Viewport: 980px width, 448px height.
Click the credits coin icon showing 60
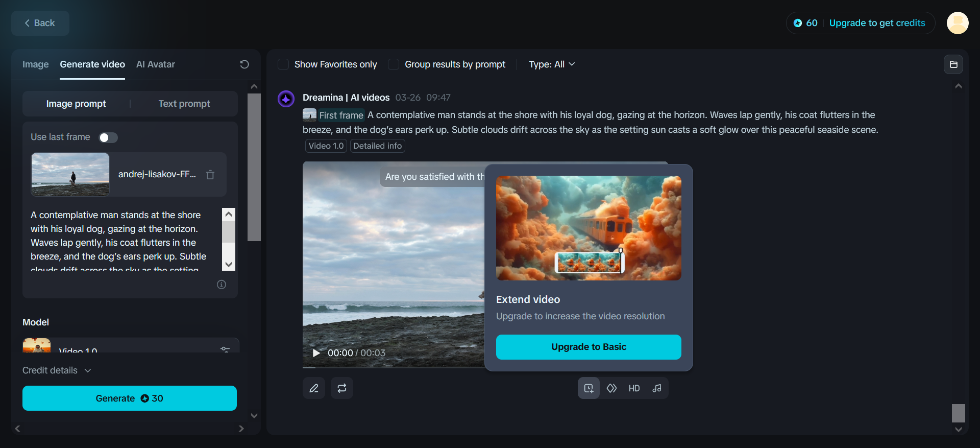[798, 23]
